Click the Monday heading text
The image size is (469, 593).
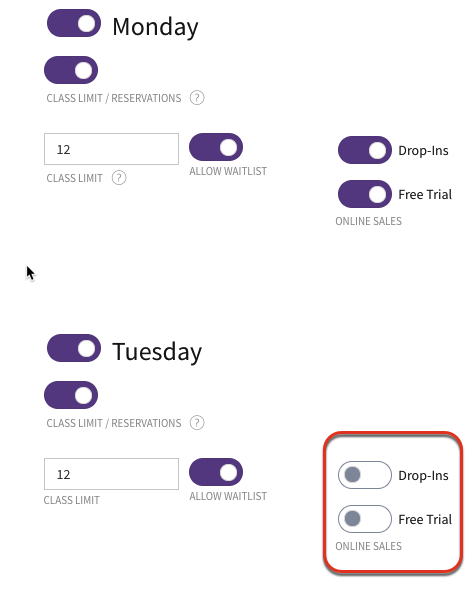pyautogui.click(x=155, y=27)
